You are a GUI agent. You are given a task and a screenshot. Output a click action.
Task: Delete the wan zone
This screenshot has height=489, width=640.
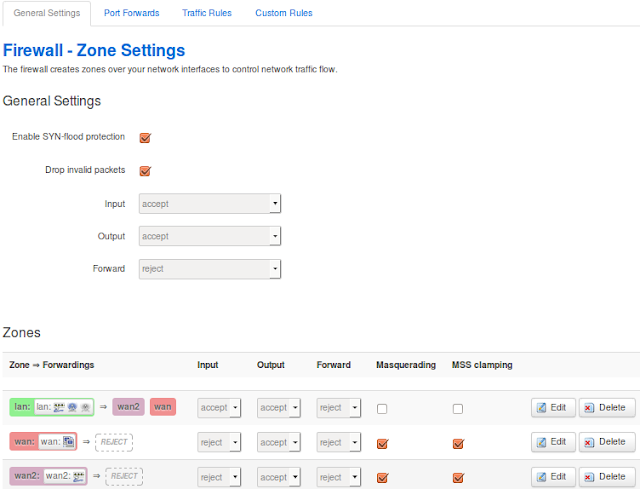click(x=607, y=442)
